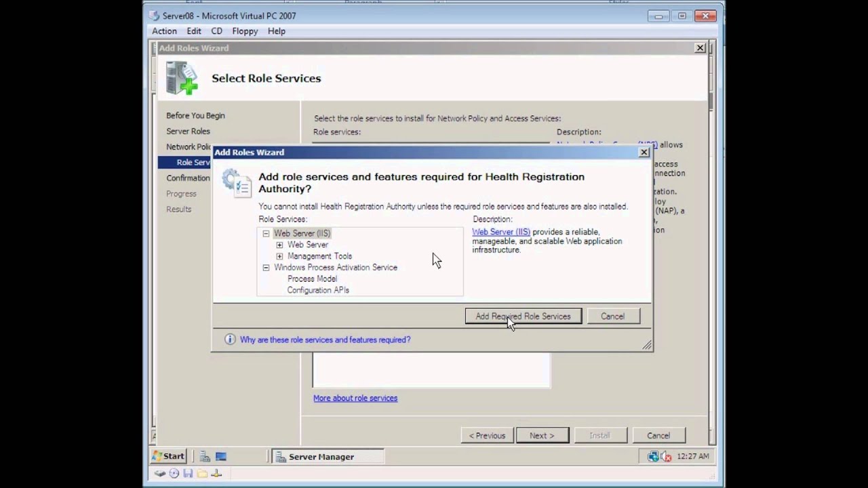Cancel the required role services dialog
Viewport: 868px width, 488px height.
(612, 317)
